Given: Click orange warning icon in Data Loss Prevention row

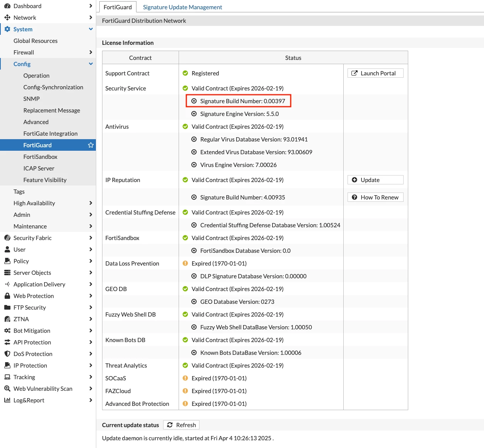Looking at the screenshot, I should pos(185,263).
